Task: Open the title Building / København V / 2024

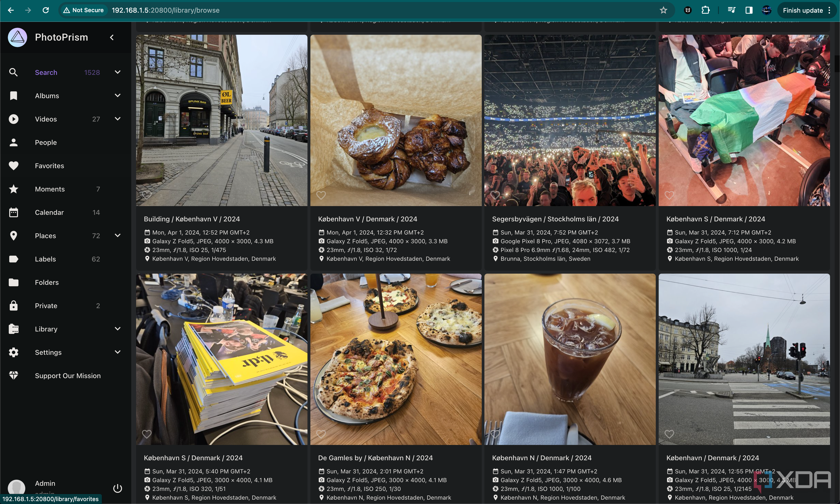Action: (x=192, y=219)
